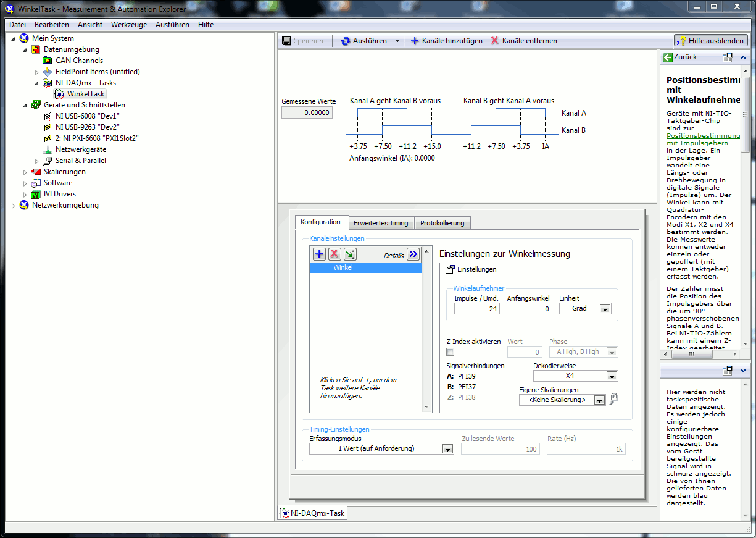756x538 pixels.
Task: Click Kanäle hinzufügen button
Action: click(446, 41)
